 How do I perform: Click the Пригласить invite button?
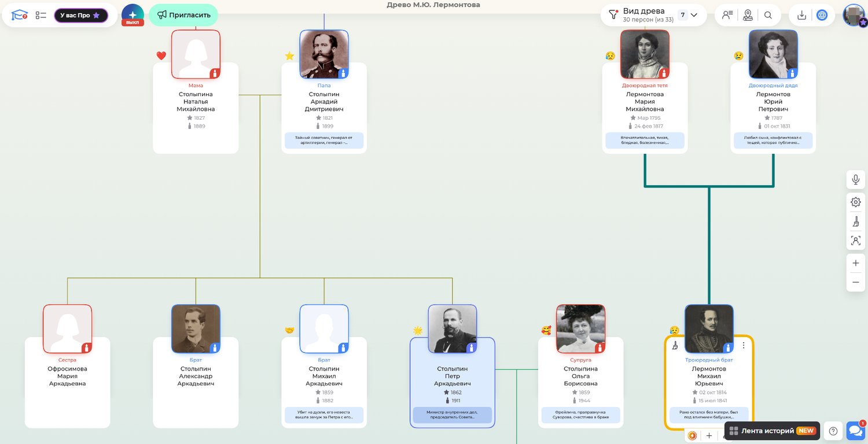pos(183,15)
